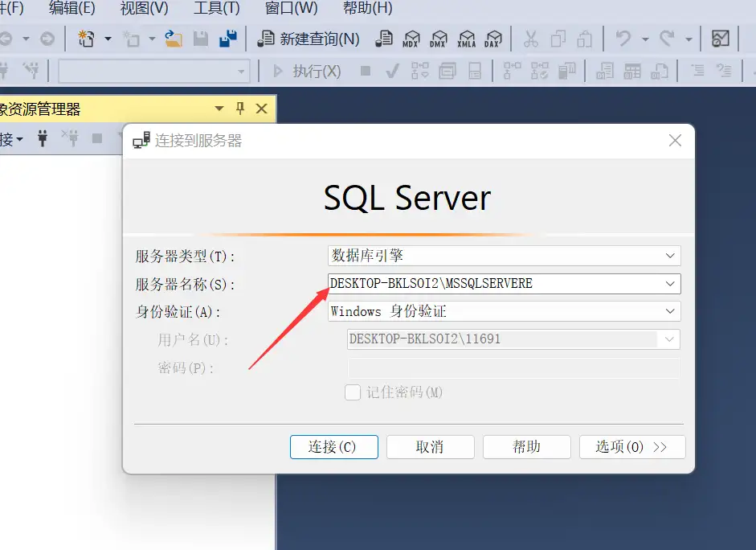
Task: Open the 帮助(H) menu
Action: [x=367, y=8]
